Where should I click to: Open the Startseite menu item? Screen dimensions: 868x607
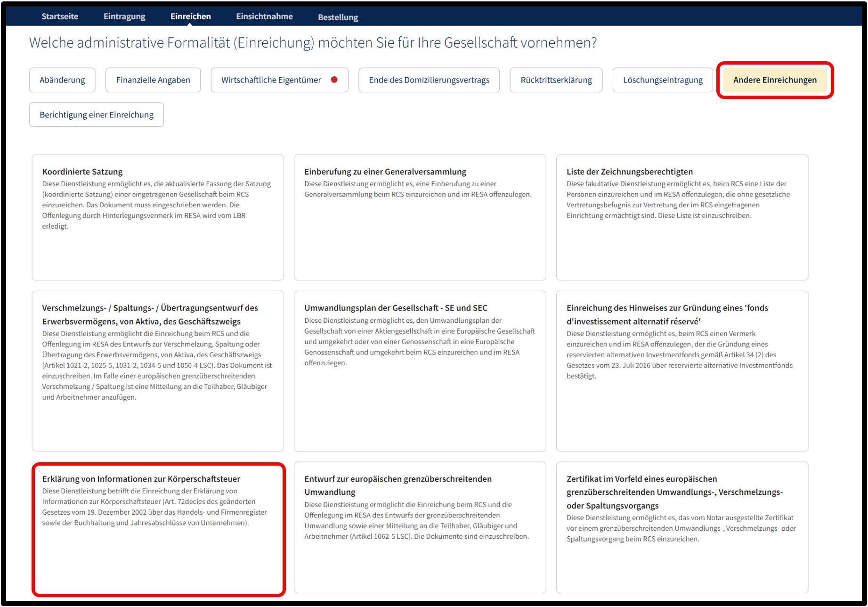[60, 16]
